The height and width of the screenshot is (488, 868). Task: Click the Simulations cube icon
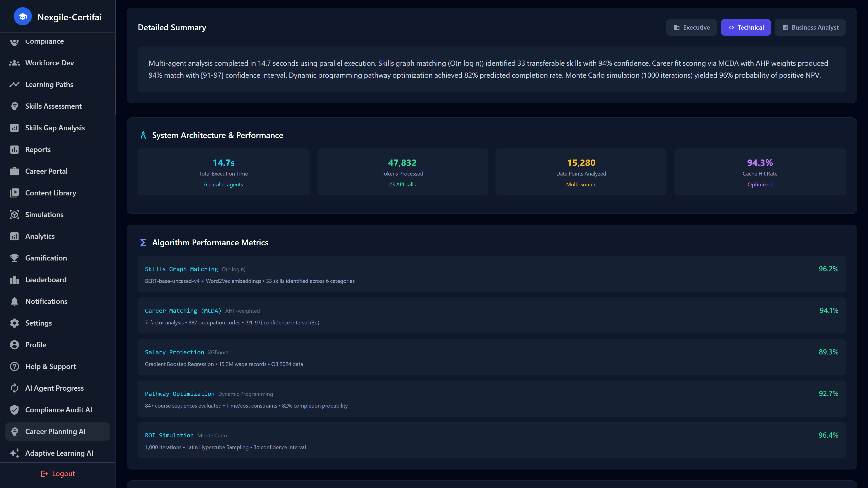(14, 215)
